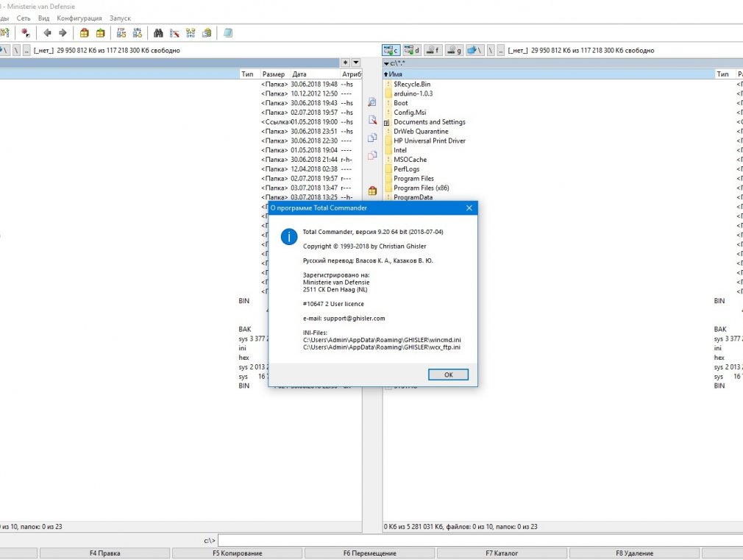Viewport: 743px width, 560px height.
Task: Select the Boot folder
Action: pyautogui.click(x=400, y=103)
